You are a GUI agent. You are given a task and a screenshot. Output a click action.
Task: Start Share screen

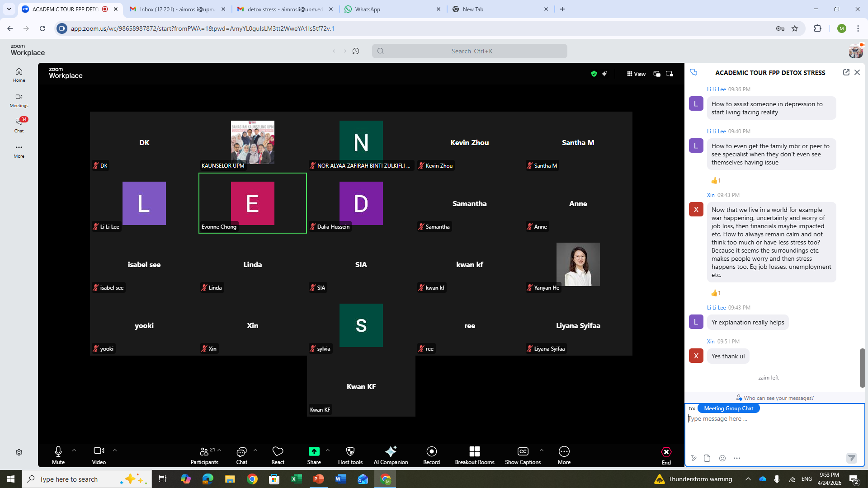[314, 455]
